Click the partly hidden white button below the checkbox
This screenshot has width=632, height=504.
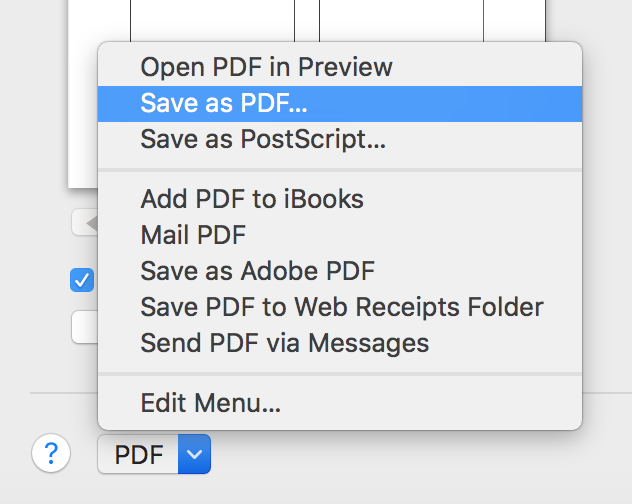(85, 327)
